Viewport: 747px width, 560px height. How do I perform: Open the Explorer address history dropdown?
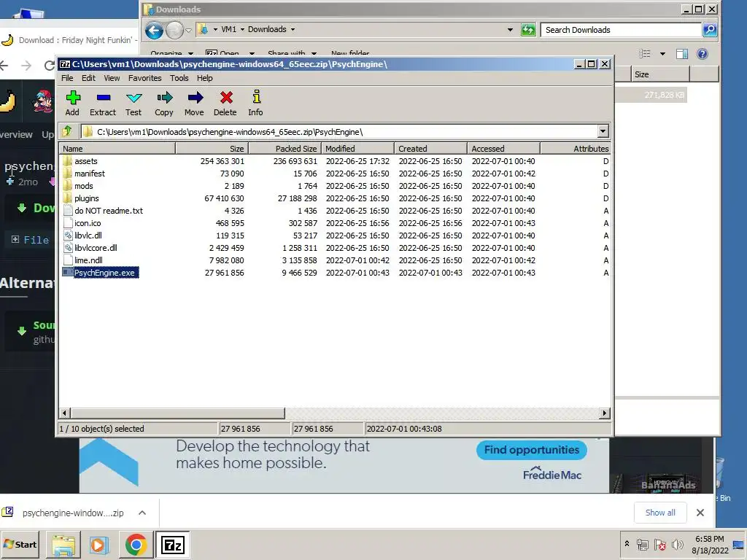coord(510,29)
